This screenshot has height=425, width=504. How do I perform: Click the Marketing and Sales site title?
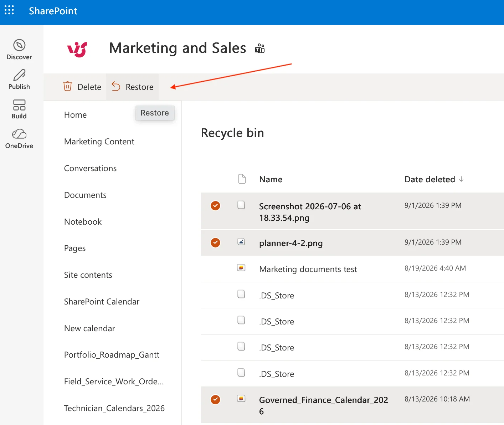178,48
